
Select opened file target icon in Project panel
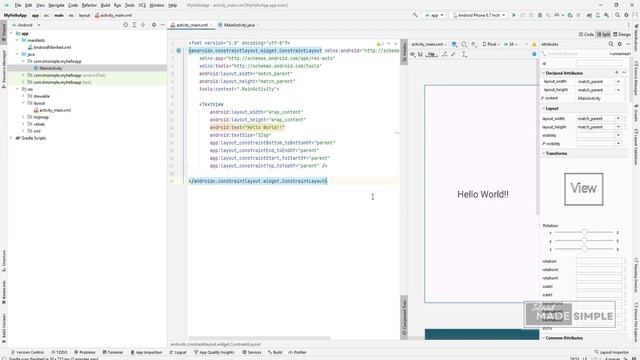pos(125,25)
